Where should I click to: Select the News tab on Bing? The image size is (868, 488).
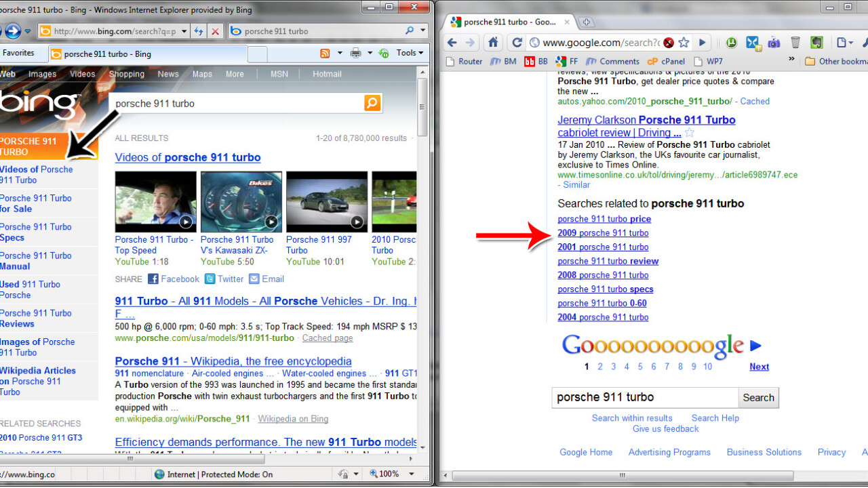pos(168,74)
